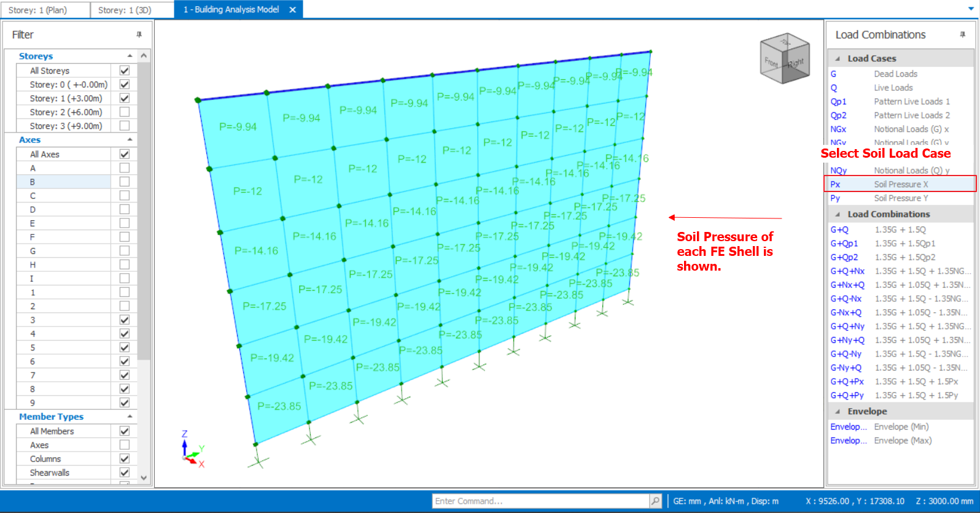Click the Enter Command input field
Viewport: 980px width, 513px height.
(x=540, y=501)
